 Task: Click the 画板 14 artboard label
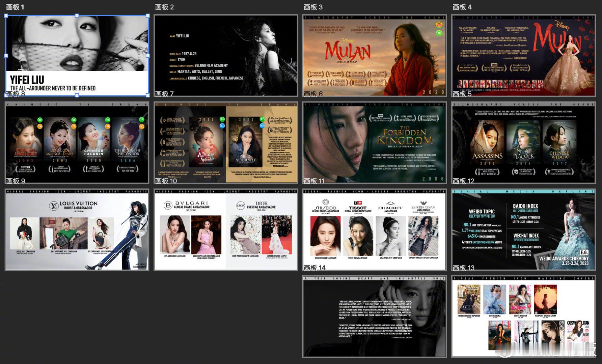click(x=315, y=268)
